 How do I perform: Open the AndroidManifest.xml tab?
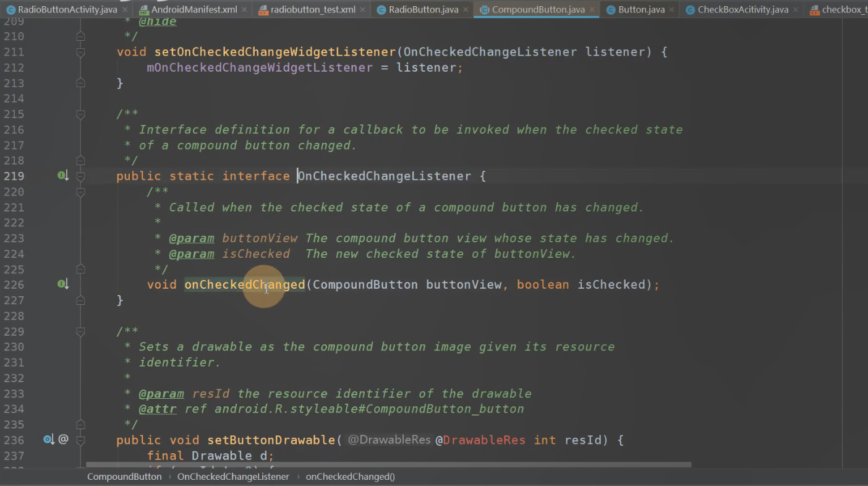[x=194, y=9]
